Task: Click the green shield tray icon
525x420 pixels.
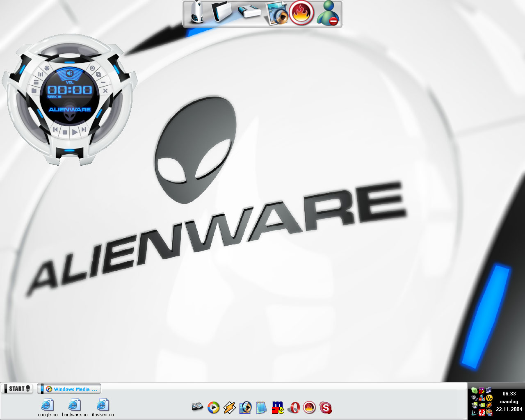Action: [x=474, y=390]
